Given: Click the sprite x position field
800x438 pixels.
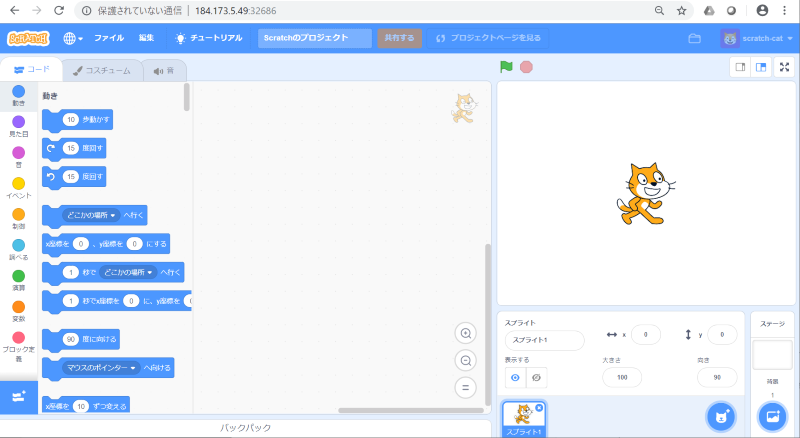Looking at the screenshot, I should 645,335.
